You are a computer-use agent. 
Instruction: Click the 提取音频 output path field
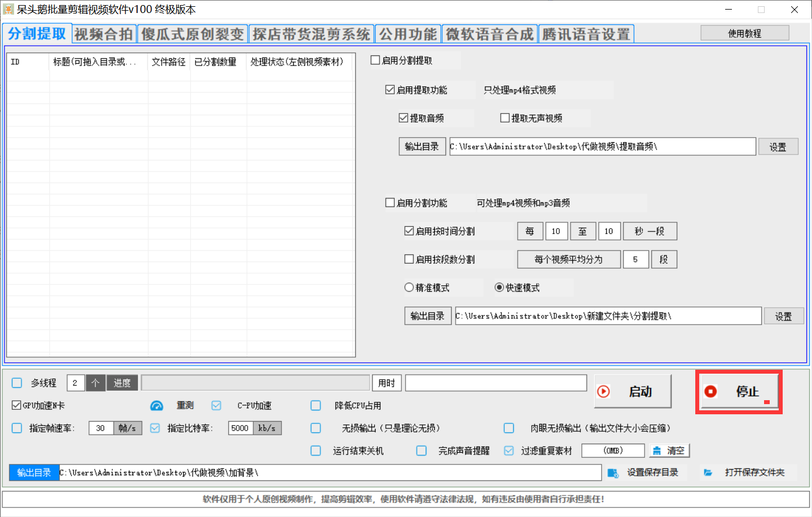coord(602,146)
